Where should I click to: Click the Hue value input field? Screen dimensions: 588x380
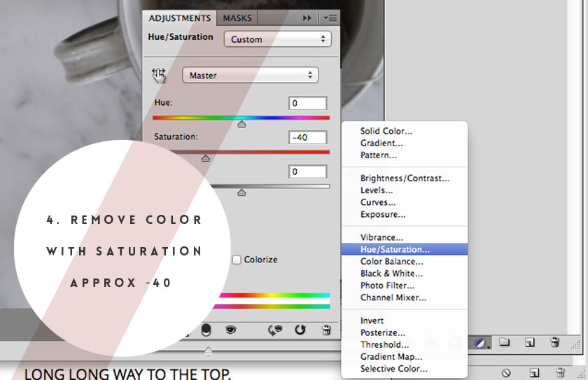point(307,103)
